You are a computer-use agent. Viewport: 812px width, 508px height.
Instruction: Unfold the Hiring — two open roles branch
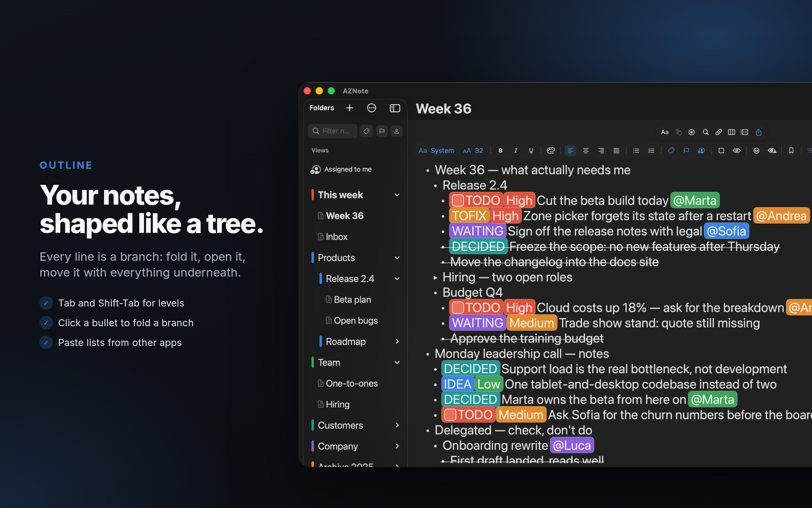point(435,277)
